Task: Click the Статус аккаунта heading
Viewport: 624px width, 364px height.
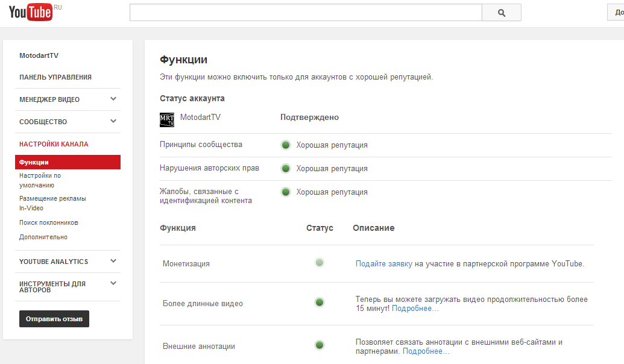Action: click(192, 98)
